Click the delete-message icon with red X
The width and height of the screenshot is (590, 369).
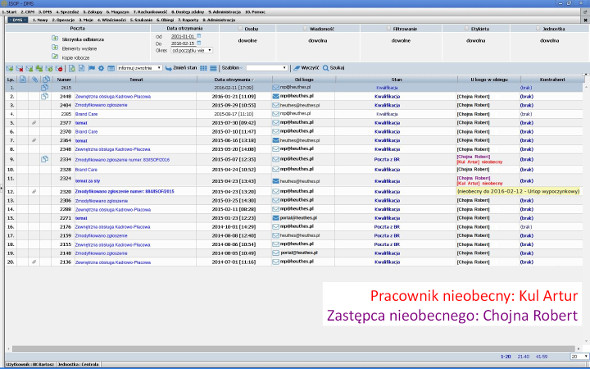pyautogui.click(x=20, y=68)
